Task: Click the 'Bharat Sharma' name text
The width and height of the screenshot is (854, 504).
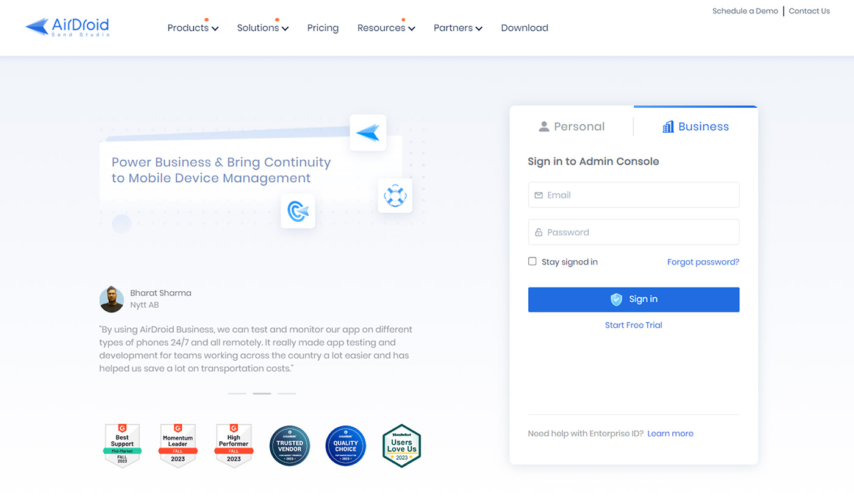Action: [161, 293]
